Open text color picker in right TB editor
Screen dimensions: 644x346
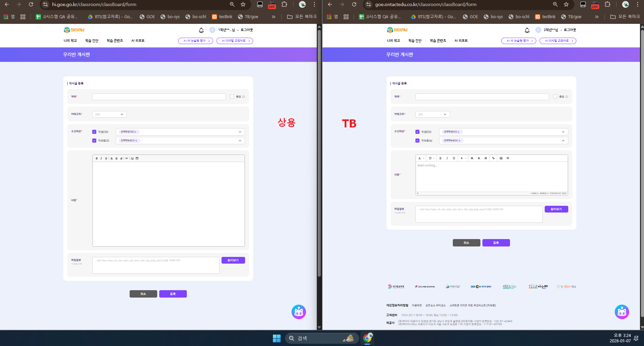(463, 158)
